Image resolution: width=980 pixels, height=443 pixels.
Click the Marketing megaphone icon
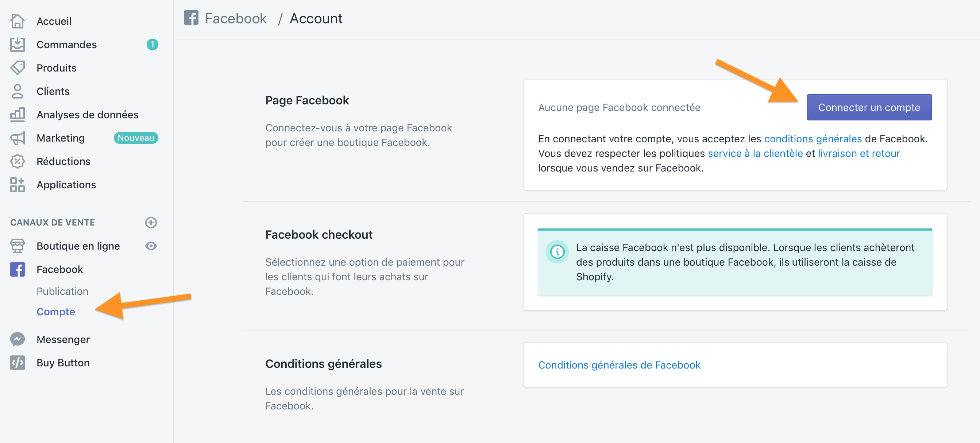17,138
